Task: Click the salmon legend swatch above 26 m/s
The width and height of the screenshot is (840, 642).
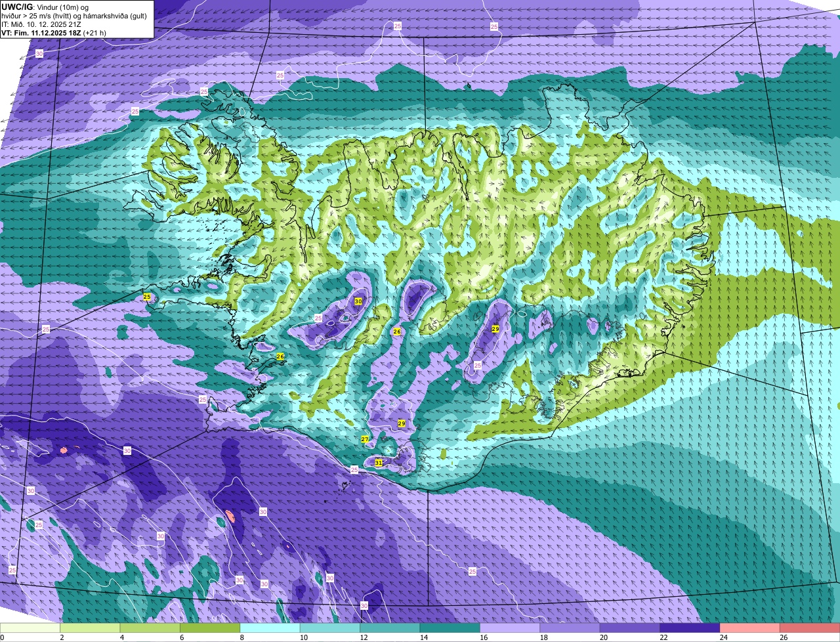Action: pos(810,628)
